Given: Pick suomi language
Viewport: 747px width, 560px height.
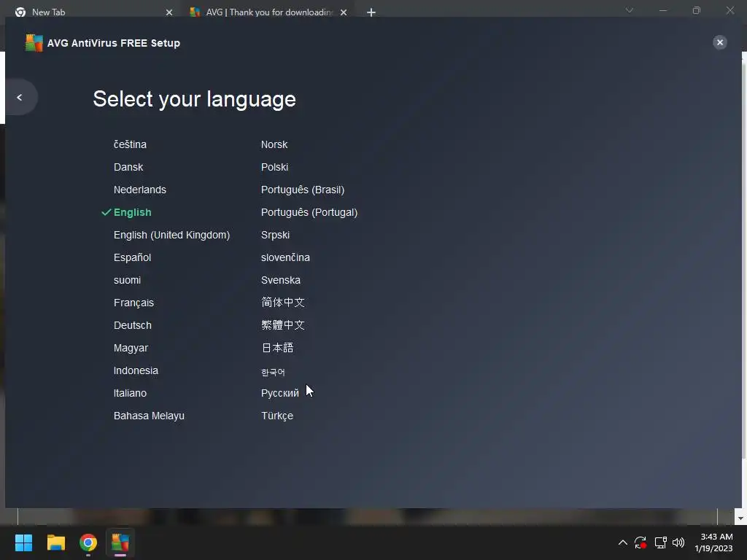Looking at the screenshot, I should tap(127, 280).
